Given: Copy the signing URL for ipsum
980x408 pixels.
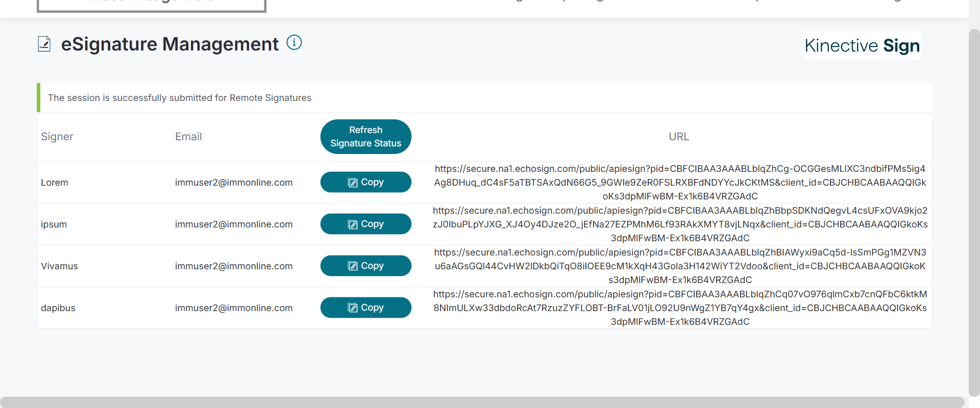Looking at the screenshot, I should coord(365,224).
